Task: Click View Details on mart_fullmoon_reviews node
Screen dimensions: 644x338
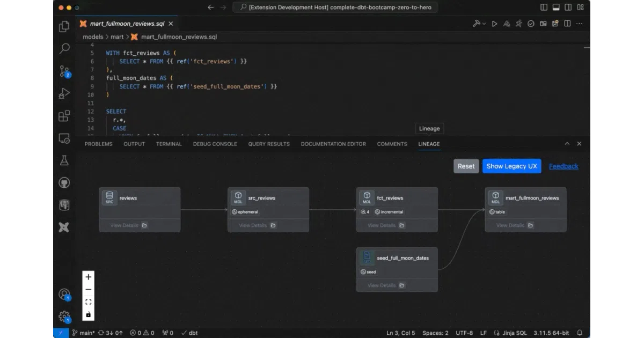Action: point(515,225)
